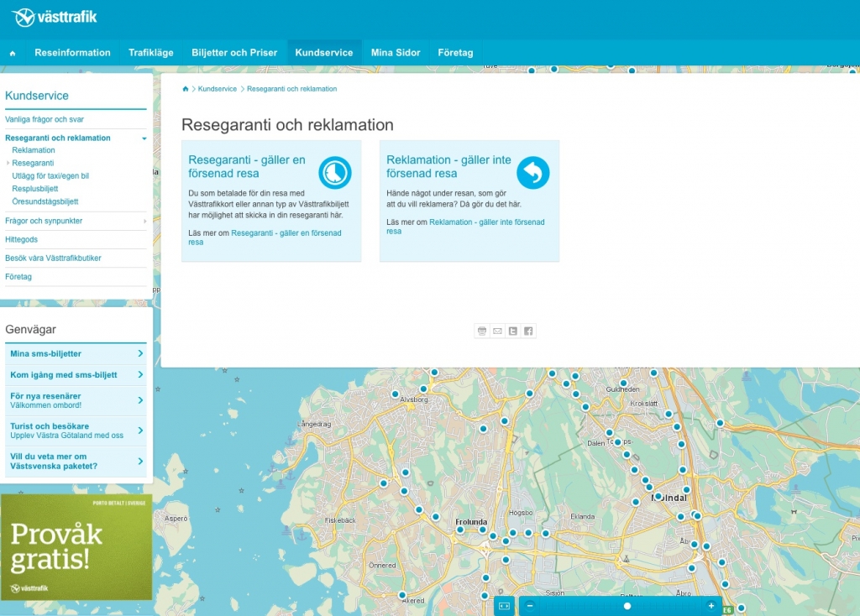
Task: Expand the Frågor och synpunkter sidebar arrow
Action: (x=144, y=222)
